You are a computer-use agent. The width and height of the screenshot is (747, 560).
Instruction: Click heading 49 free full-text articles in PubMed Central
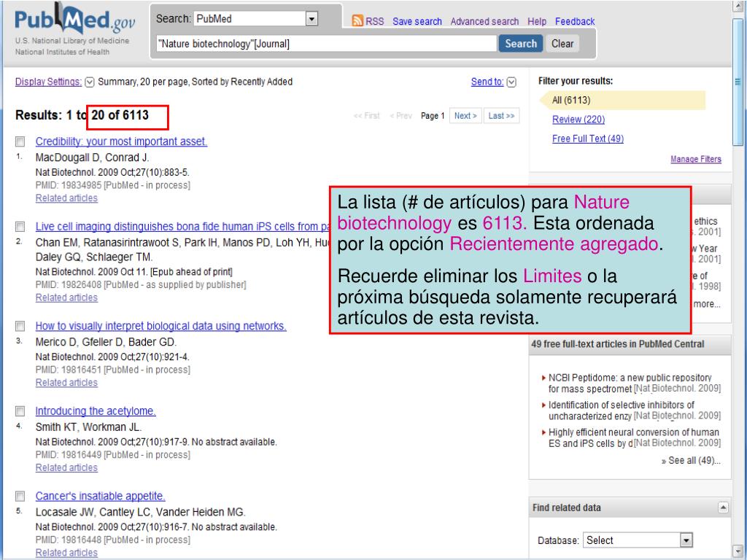point(617,344)
